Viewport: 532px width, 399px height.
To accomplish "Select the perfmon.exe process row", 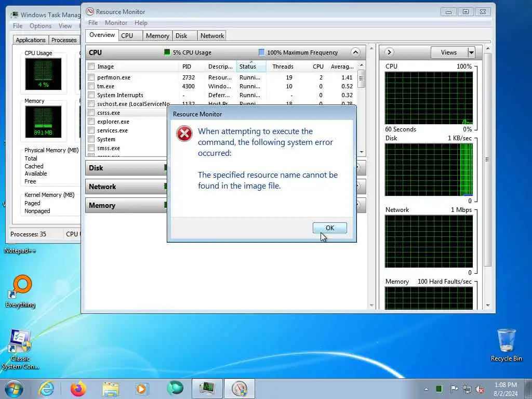I will tap(222, 77).
